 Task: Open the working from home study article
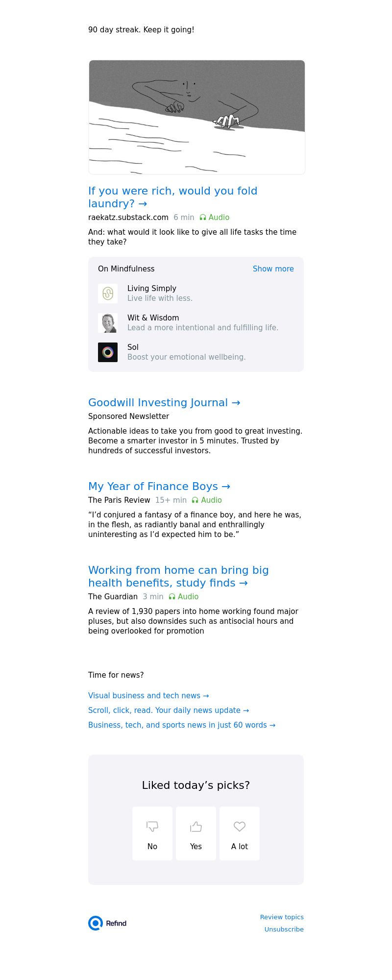coord(178,577)
